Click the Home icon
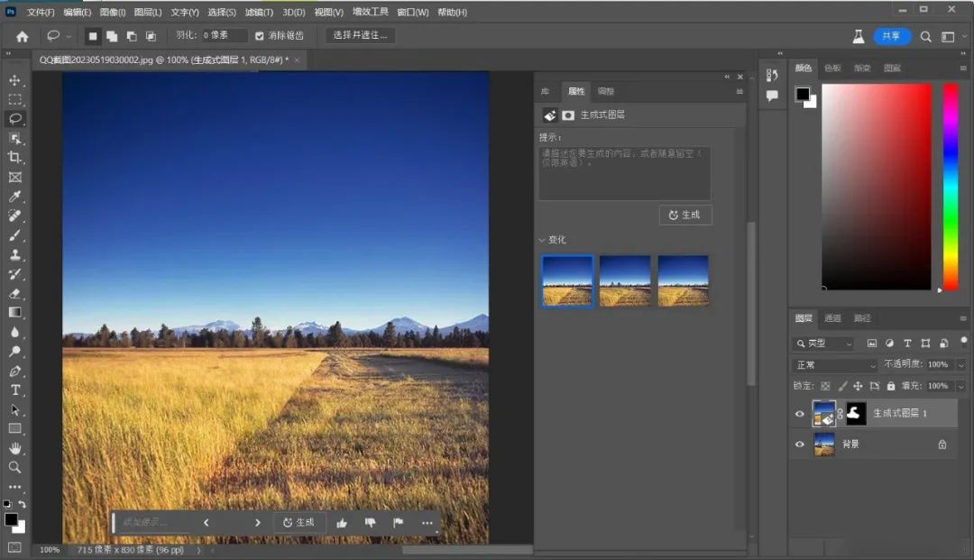Image resolution: width=974 pixels, height=560 pixels. [23, 37]
